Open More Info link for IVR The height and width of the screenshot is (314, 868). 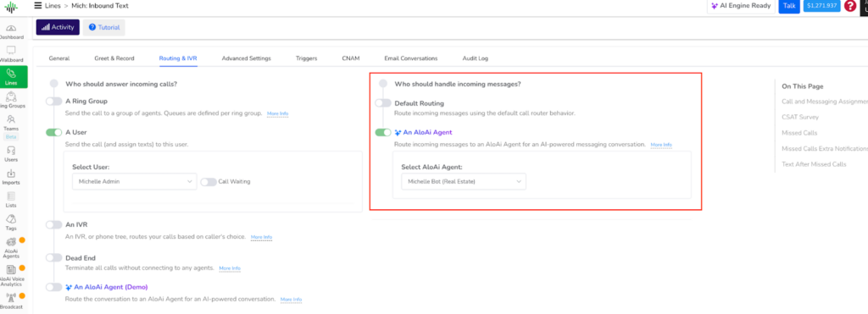coord(261,237)
